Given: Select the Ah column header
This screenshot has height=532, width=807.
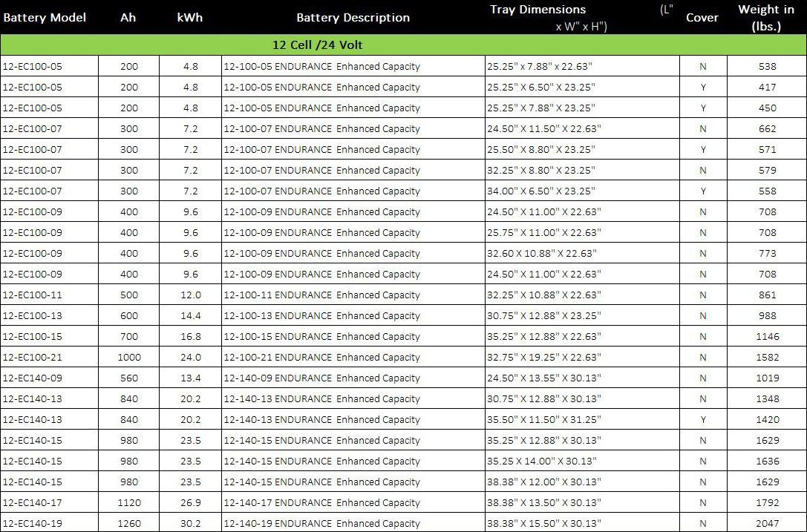Looking at the screenshot, I should click(x=128, y=18).
